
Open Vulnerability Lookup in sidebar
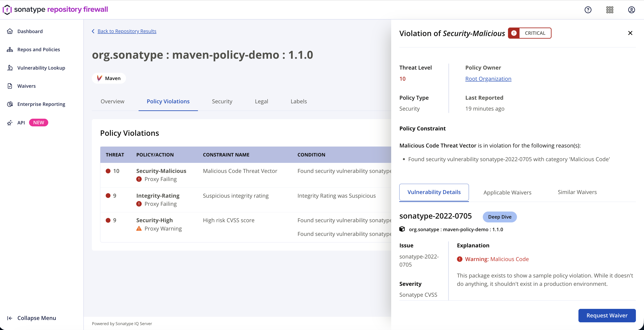[x=41, y=68]
